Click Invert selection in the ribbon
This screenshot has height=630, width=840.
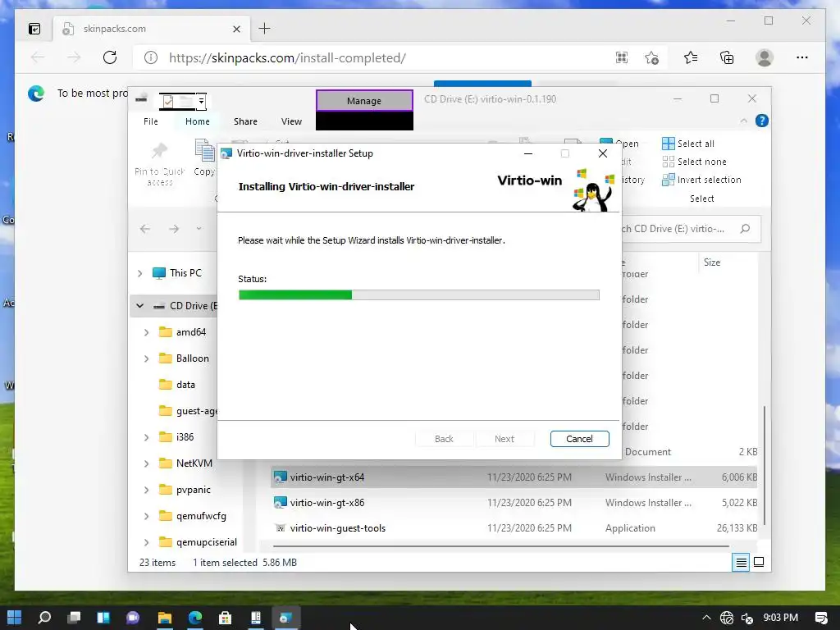click(702, 180)
